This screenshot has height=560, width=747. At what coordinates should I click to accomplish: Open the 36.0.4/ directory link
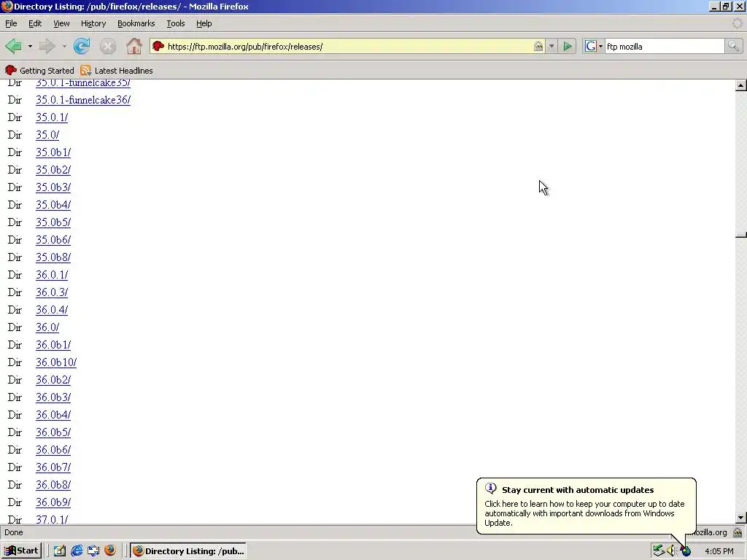(52, 310)
